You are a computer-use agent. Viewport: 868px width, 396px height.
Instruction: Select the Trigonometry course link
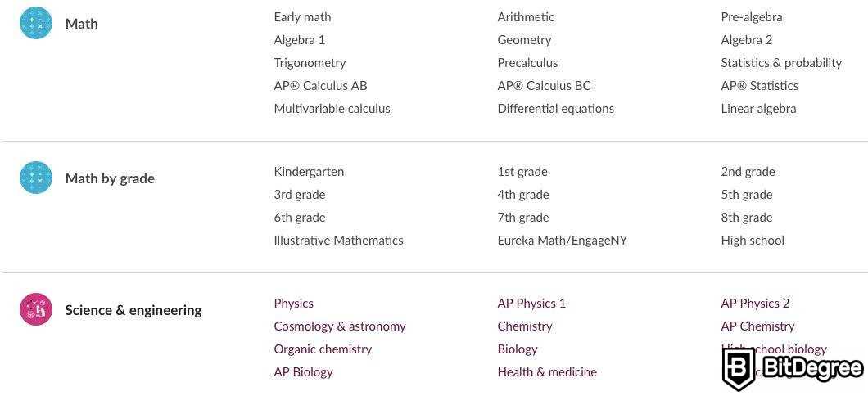(x=310, y=62)
